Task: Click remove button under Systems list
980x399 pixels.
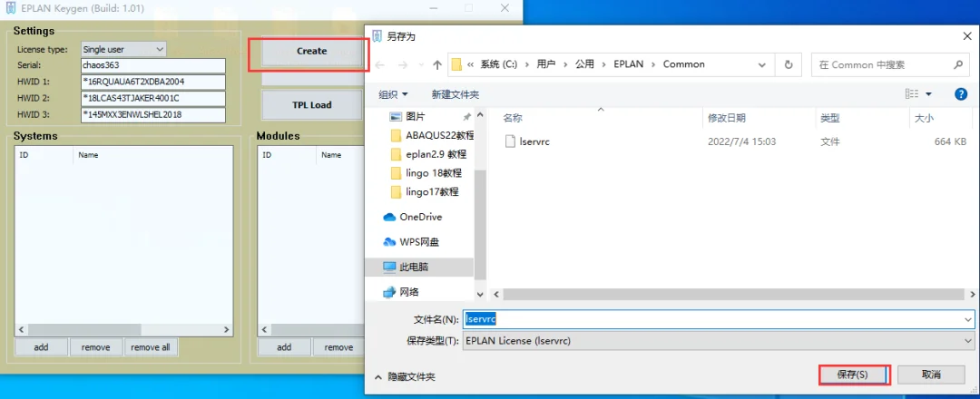Action: (x=95, y=347)
